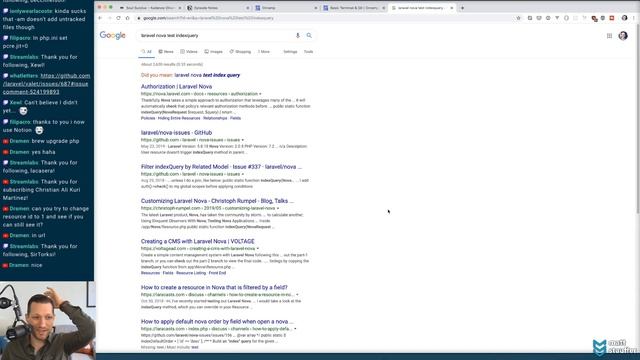This screenshot has height=360, width=640.
Task: Select the News search tab
Action: 166,52
